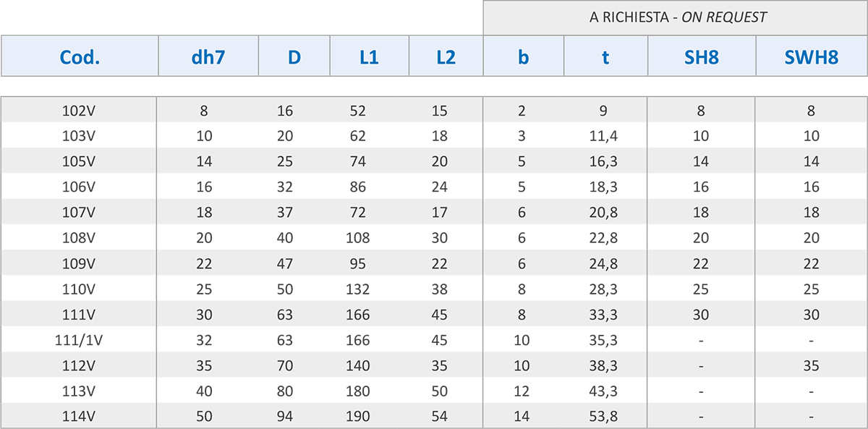Screen dimensions: 868x429
Task: Click L1 value 190
Action: click(x=358, y=417)
